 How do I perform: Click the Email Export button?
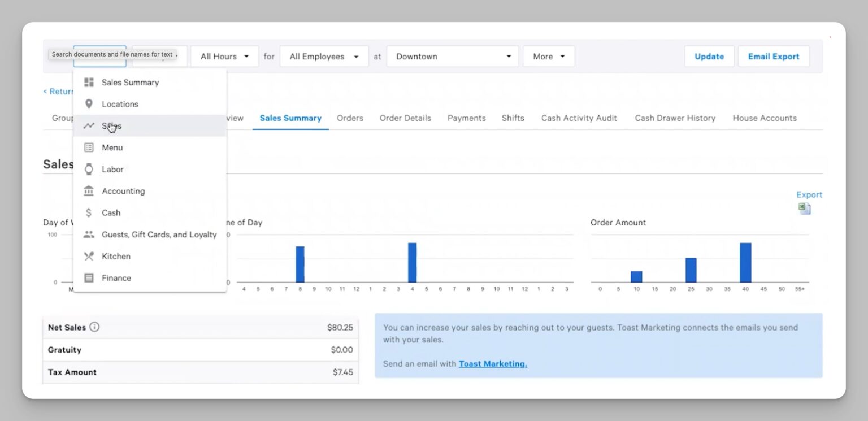click(x=773, y=57)
